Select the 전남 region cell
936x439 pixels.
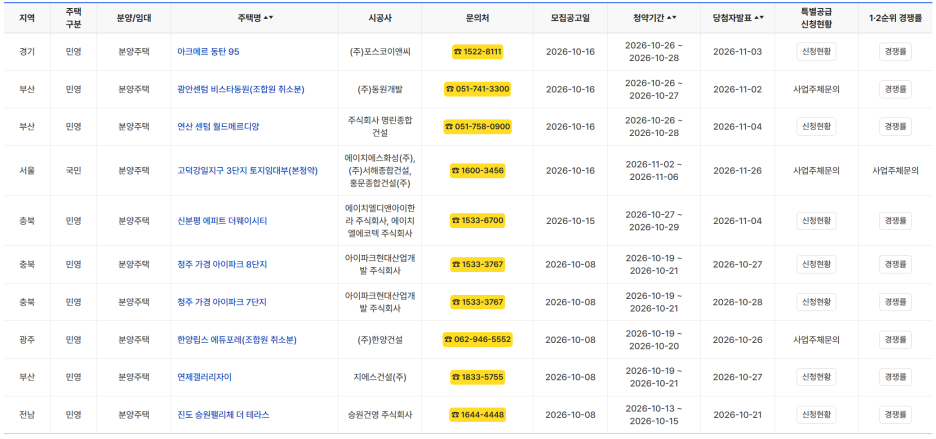point(27,415)
